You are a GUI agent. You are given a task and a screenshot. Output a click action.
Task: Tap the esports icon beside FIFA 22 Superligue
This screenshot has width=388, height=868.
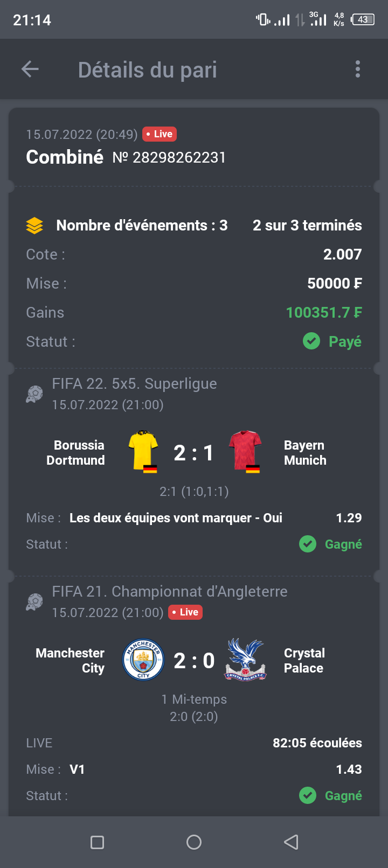click(34, 394)
